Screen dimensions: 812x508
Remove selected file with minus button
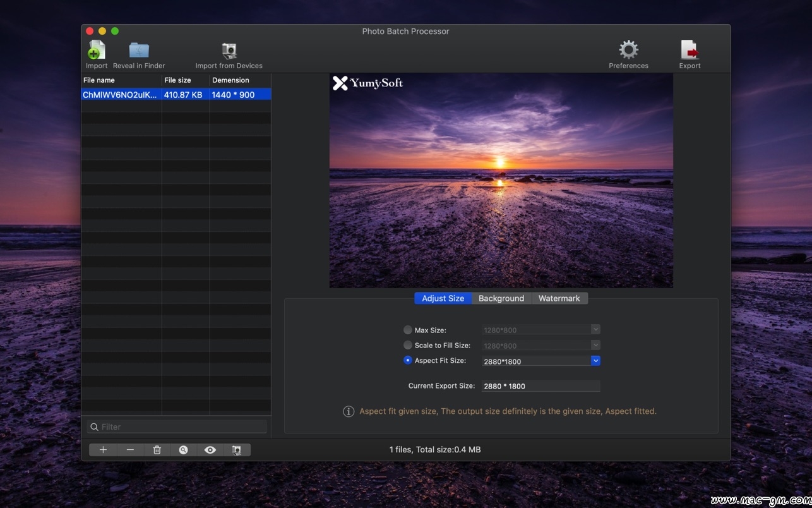130,450
